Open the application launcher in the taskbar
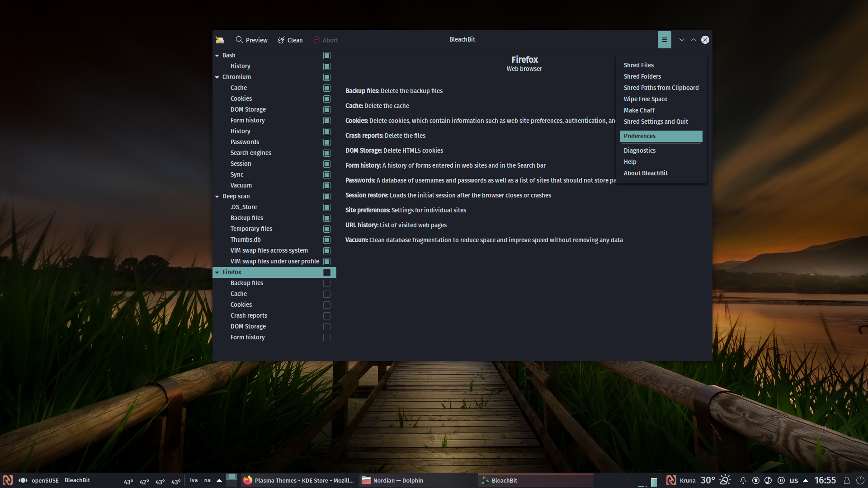868x488 pixels. (x=7, y=480)
